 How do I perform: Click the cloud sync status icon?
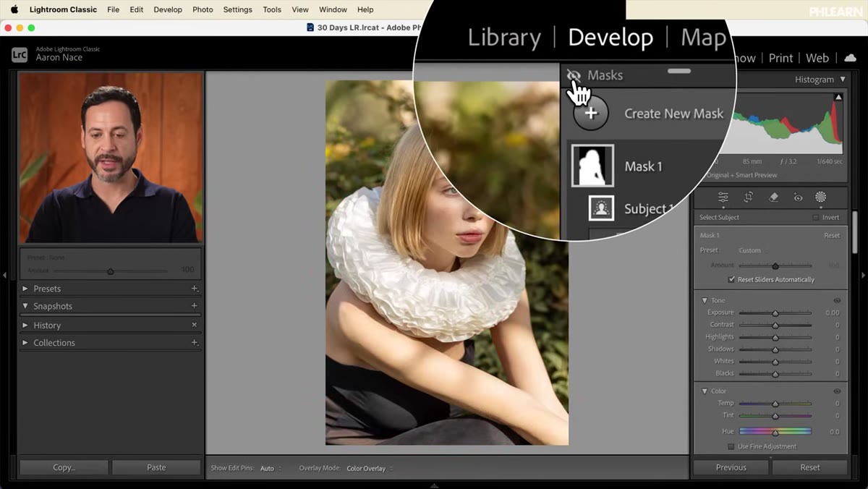tap(851, 58)
